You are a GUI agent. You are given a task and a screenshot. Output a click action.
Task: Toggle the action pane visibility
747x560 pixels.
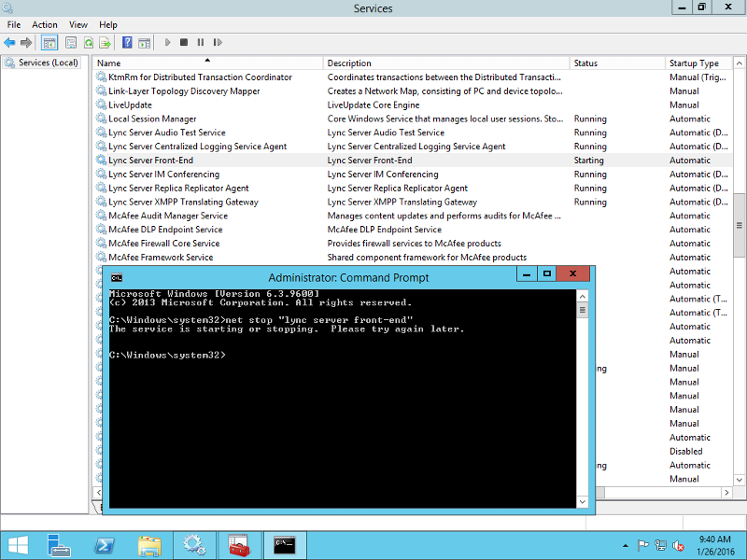coord(146,42)
